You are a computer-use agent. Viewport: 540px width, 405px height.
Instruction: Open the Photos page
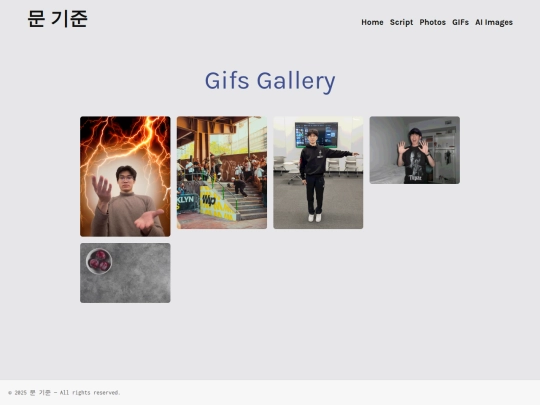pyautogui.click(x=432, y=22)
